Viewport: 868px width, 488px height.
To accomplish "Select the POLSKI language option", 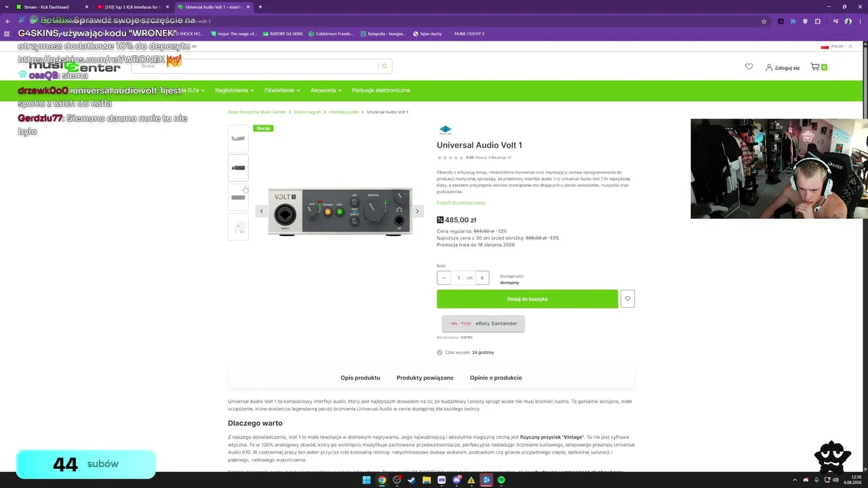I will tap(833, 46).
